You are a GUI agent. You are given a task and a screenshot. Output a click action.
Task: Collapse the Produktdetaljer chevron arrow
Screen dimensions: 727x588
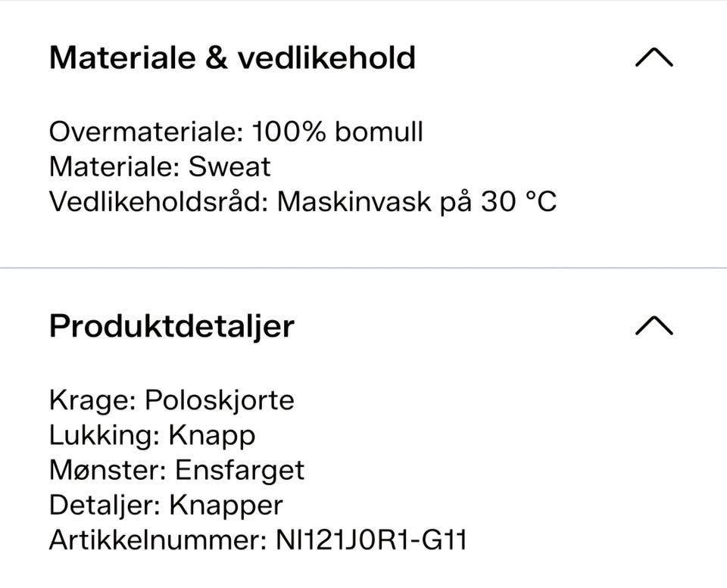click(x=654, y=325)
